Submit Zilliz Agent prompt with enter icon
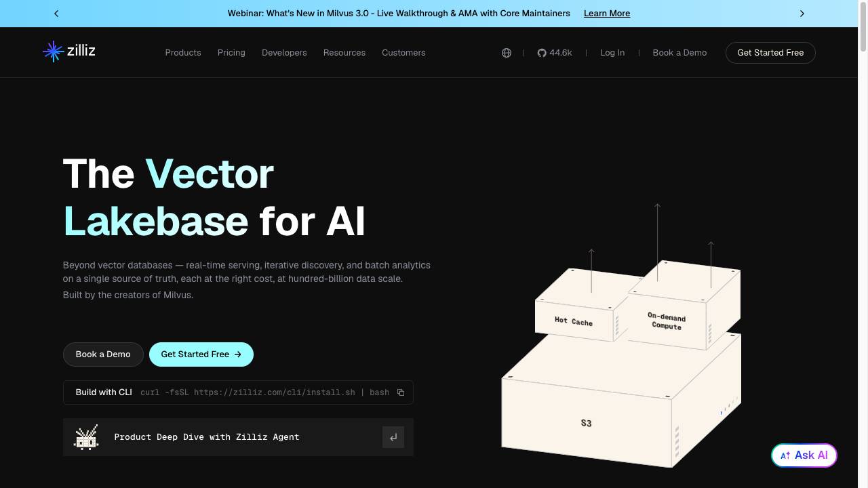 coord(393,437)
